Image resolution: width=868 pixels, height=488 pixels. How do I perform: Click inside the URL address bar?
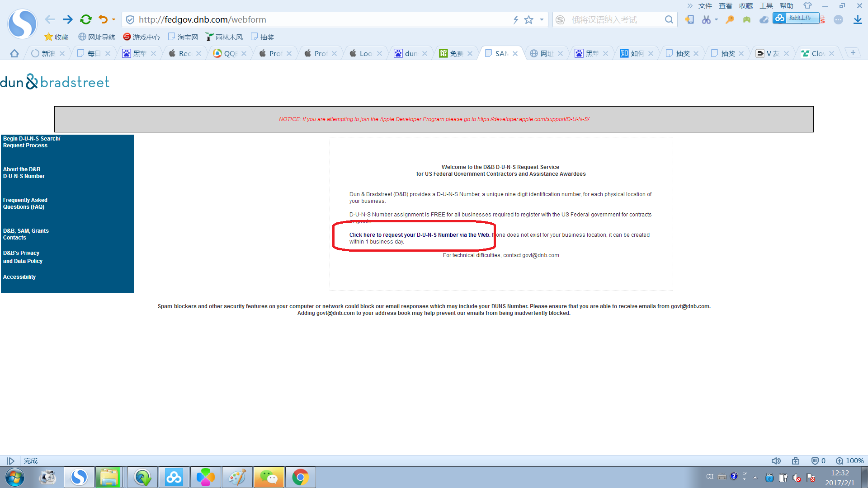[316, 19]
